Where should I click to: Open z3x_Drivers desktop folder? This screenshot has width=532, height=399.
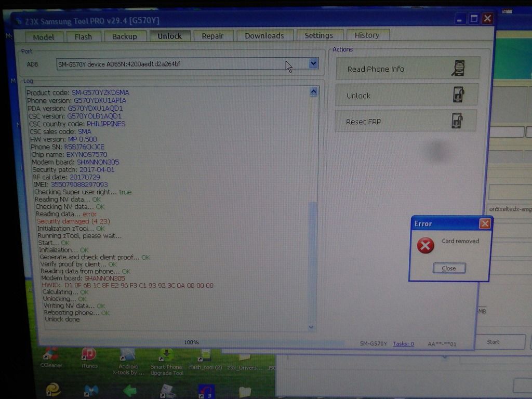pyautogui.click(x=245, y=362)
